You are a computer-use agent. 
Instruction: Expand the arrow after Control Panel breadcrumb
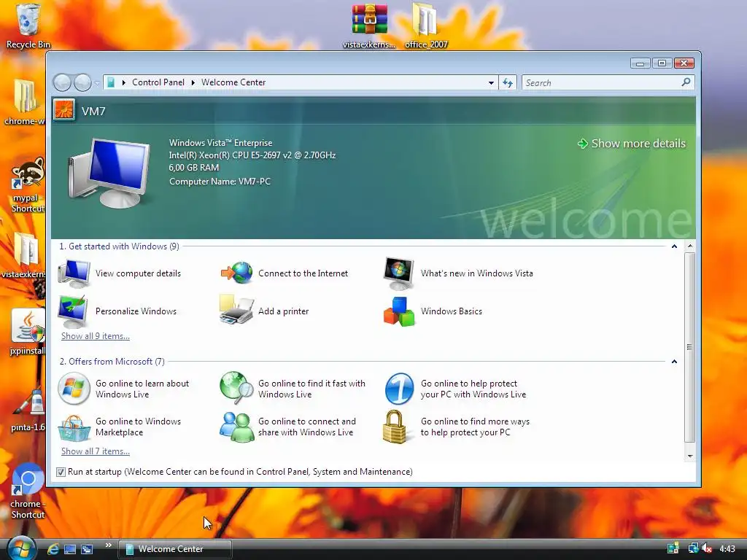(x=193, y=83)
